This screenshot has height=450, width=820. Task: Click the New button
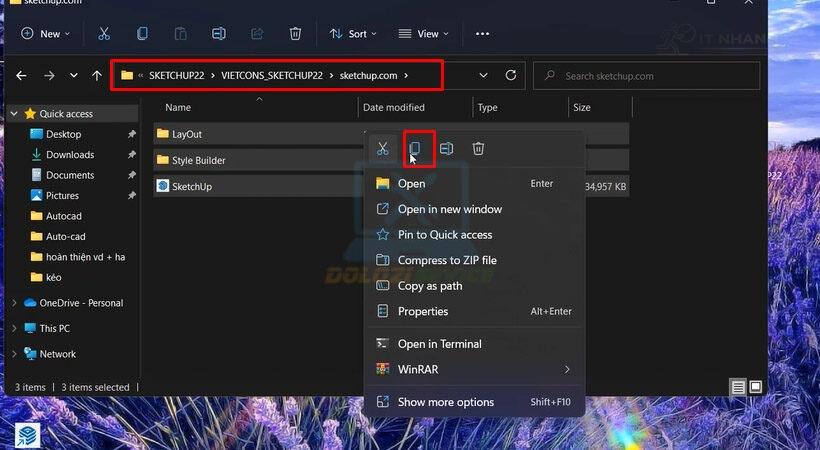click(x=45, y=34)
